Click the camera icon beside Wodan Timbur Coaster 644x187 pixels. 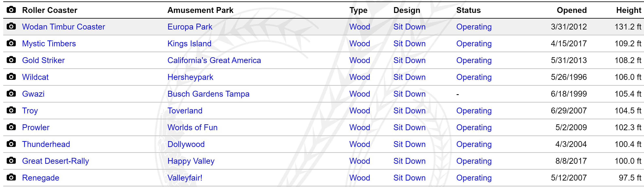[x=11, y=26]
